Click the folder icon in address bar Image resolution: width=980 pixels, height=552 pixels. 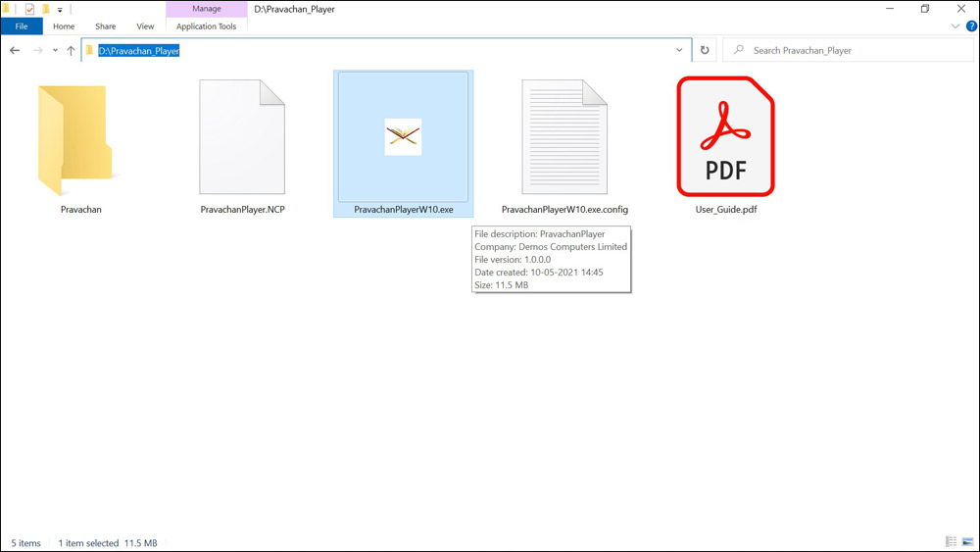point(89,50)
